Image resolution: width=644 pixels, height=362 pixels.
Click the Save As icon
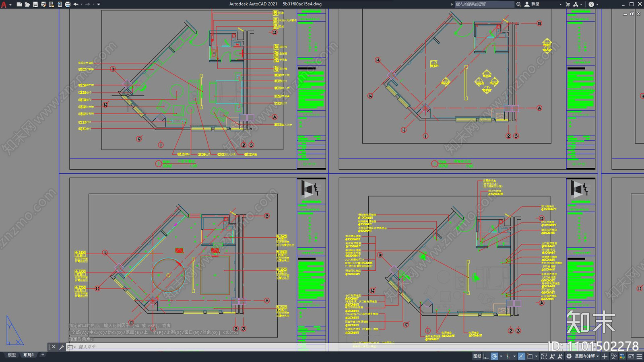coord(43,4)
